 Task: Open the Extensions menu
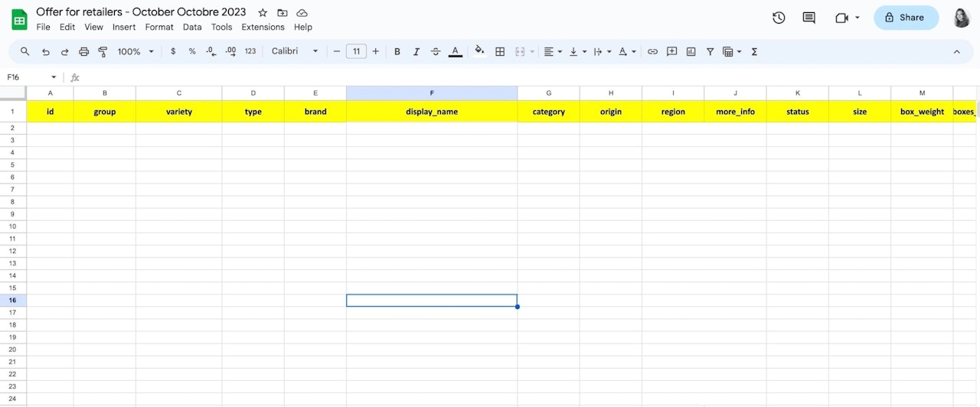pos(263,27)
